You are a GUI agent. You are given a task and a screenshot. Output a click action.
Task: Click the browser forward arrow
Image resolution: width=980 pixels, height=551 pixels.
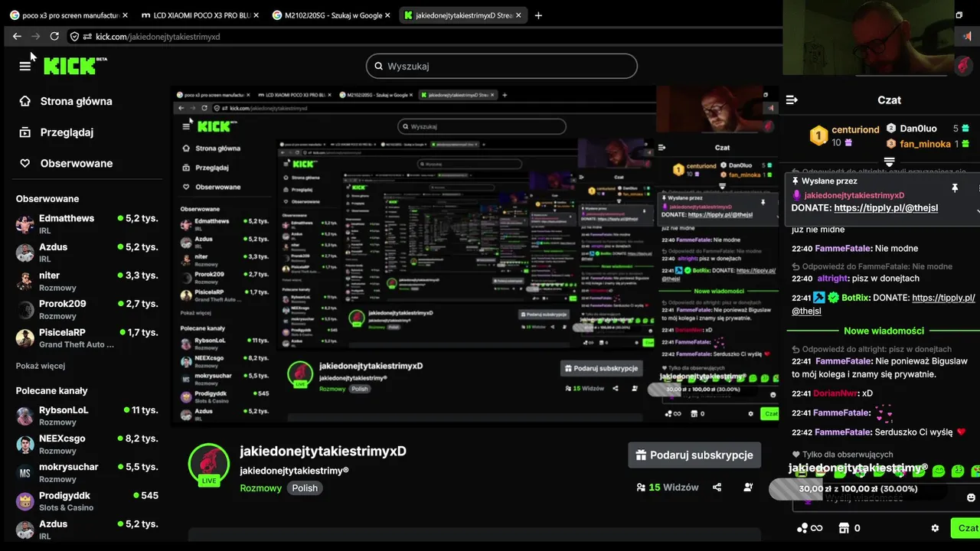tap(35, 36)
